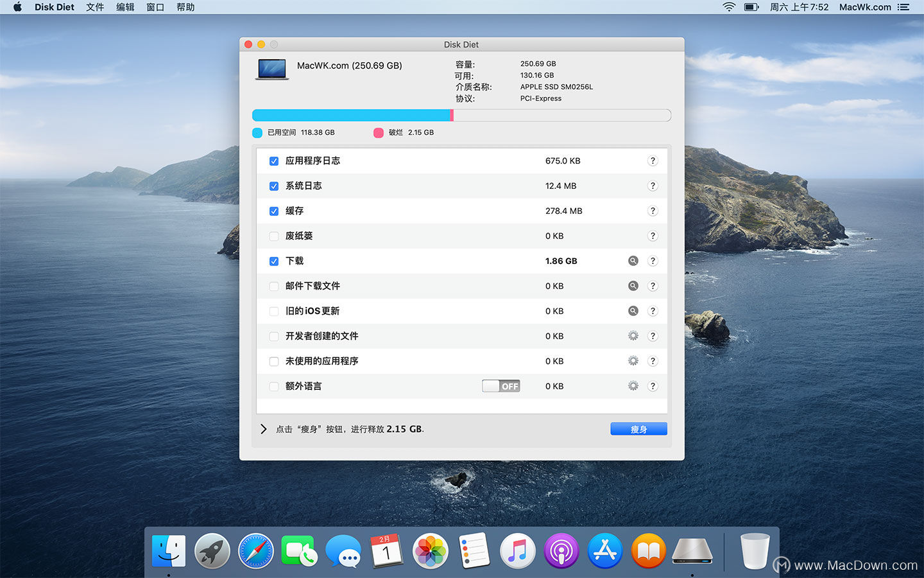Open Messages from the Dock
The height and width of the screenshot is (578, 924).
pyautogui.click(x=343, y=551)
